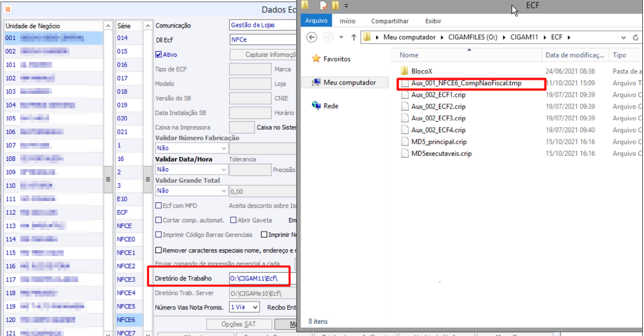Click the Opções SAT button
Viewport: 644px width, 336px height.
point(239,324)
